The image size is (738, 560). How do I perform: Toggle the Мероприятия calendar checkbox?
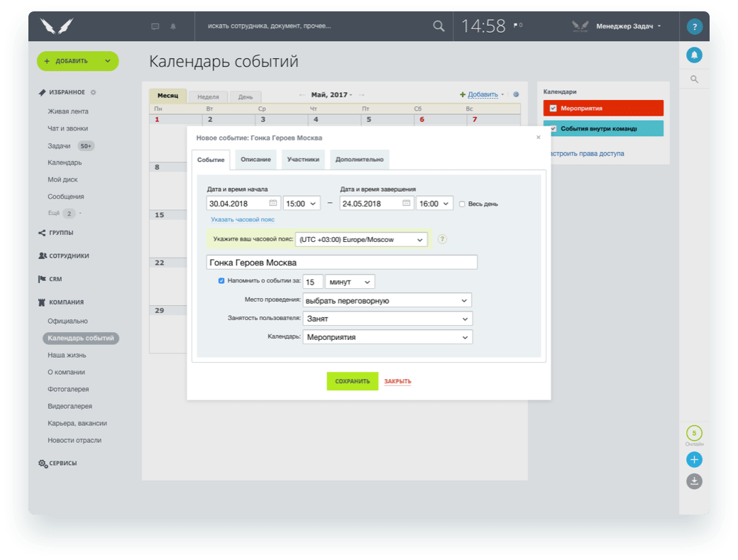pyautogui.click(x=553, y=108)
